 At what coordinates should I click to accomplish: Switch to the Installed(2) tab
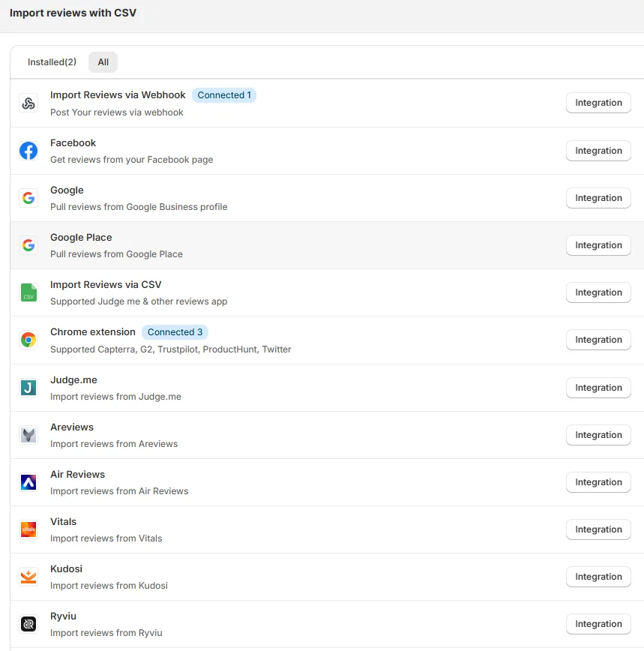click(52, 62)
